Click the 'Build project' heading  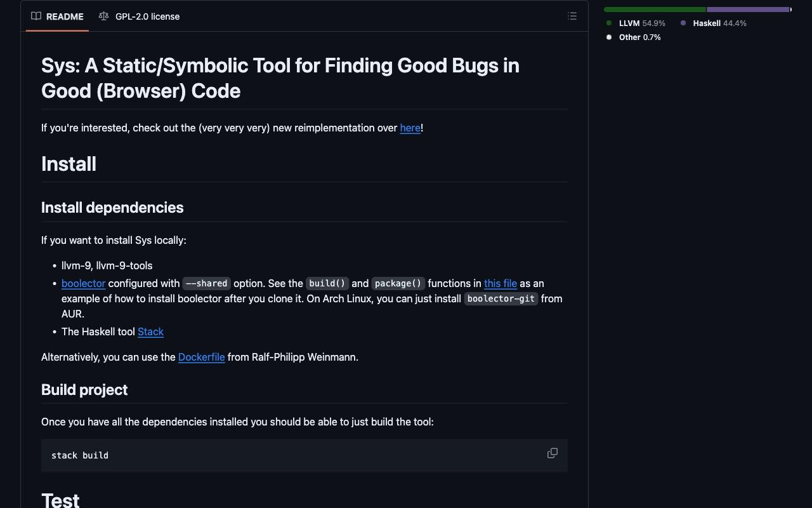pyautogui.click(x=84, y=390)
